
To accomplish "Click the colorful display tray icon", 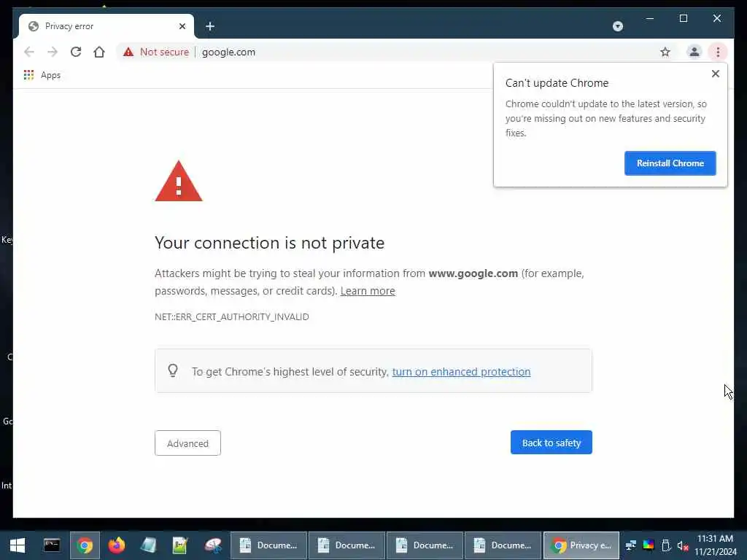I will coord(649,545).
